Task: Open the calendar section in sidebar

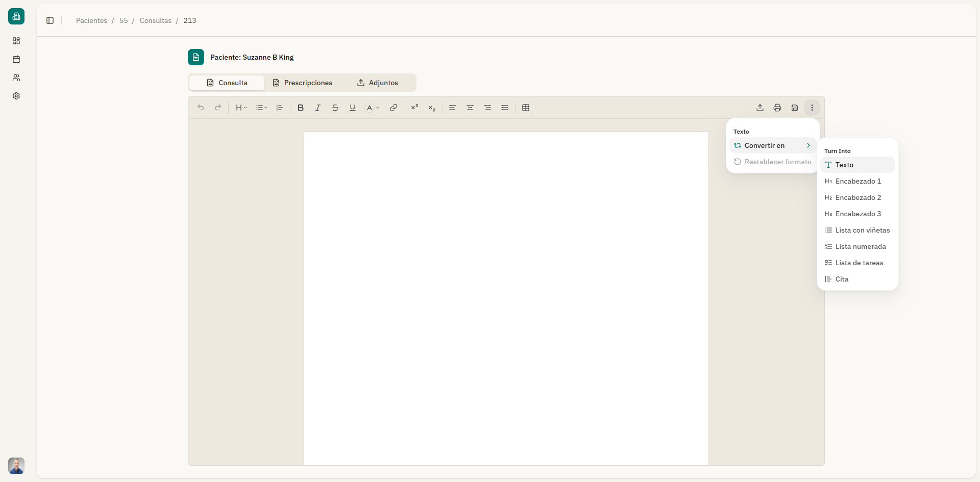Action: (16, 59)
